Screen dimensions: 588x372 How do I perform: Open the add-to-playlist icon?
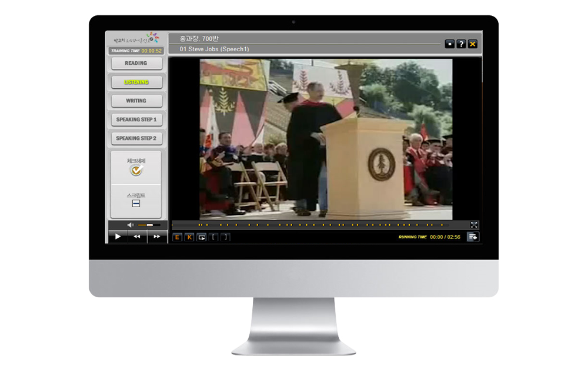click(x=473, y=237)
